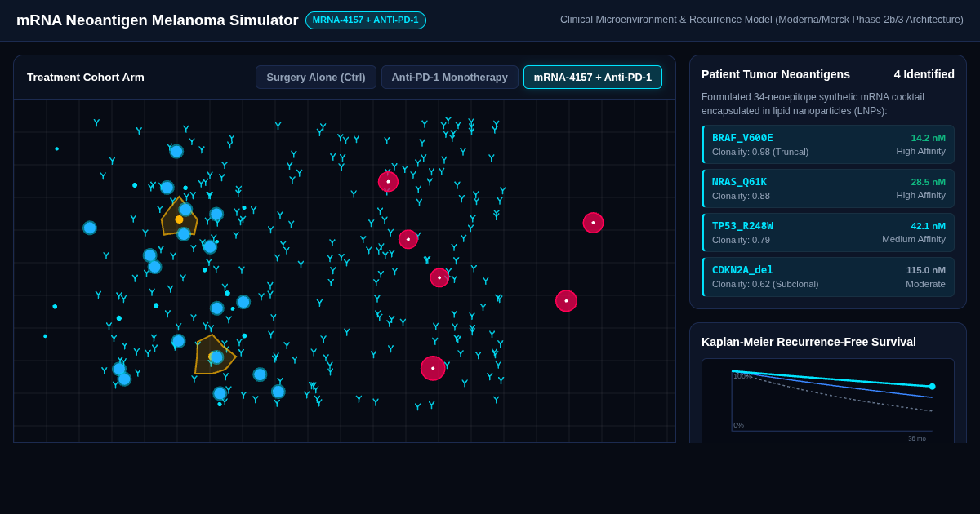Click the '4 Identified' neoantigen count
Viewport: 980px width, 514px height.
point(924,74)
